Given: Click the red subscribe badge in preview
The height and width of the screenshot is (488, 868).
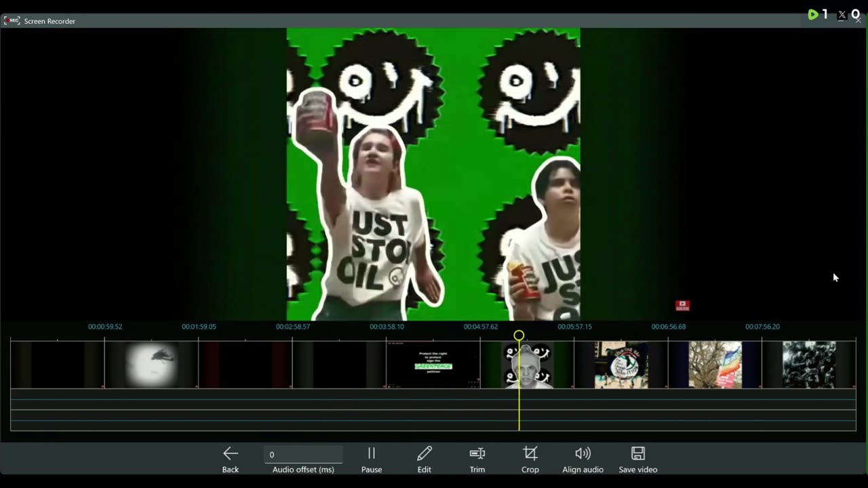Looking at the screenshot, I should click(x=682, y=306).
